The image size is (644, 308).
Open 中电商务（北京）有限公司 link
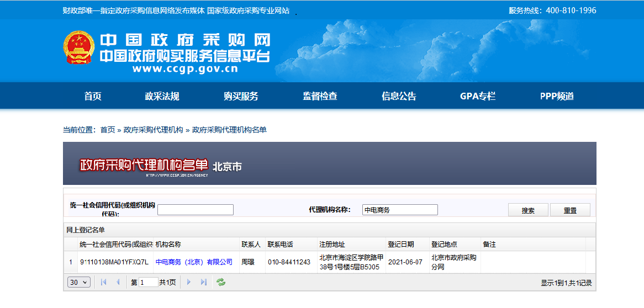click(x=194, y=262)
